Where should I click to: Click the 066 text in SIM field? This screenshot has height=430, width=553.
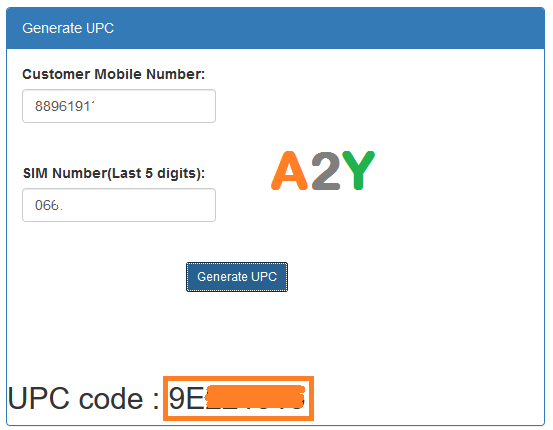point(49,205)
